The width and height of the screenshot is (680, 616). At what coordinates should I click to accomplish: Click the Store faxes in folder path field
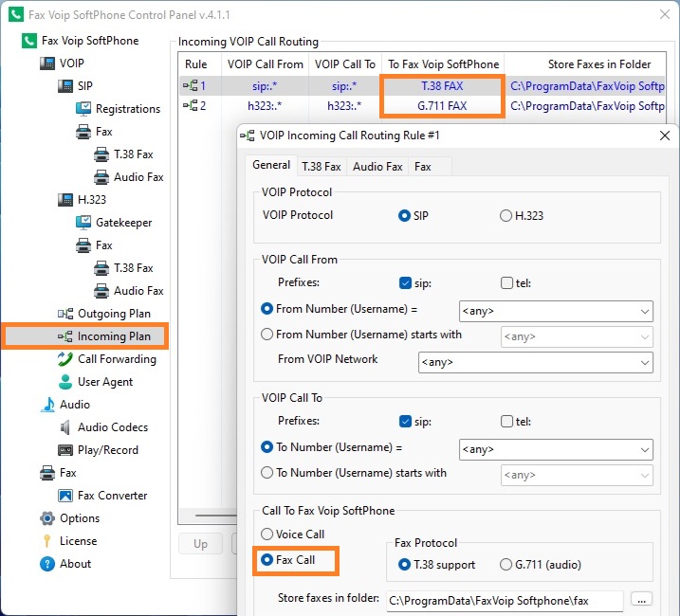505,601
